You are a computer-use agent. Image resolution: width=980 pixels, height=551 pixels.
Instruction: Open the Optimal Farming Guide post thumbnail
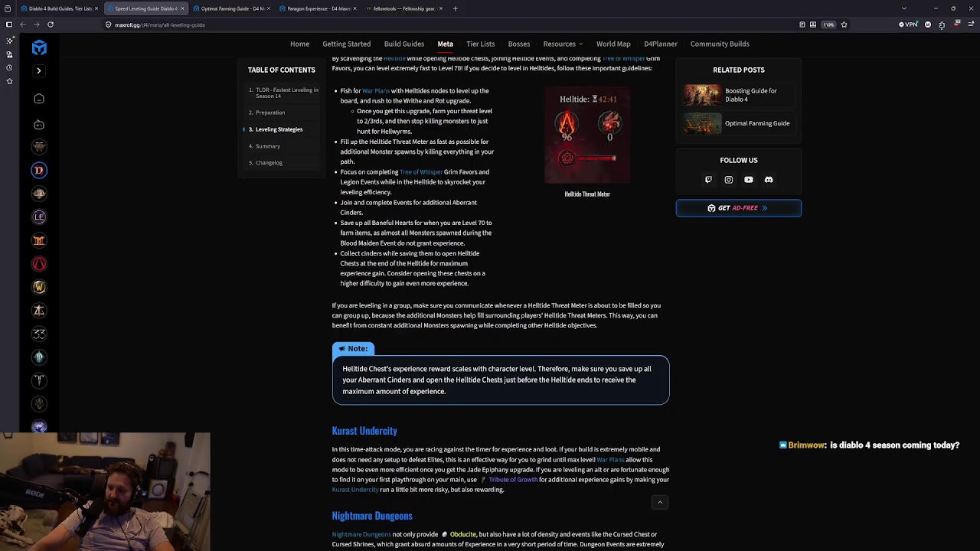click(x=702, y=123)
